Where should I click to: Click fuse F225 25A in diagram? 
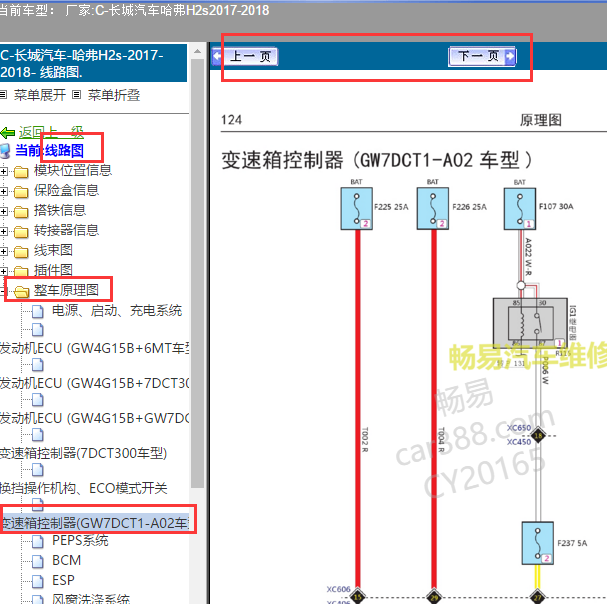pos(357,209)
